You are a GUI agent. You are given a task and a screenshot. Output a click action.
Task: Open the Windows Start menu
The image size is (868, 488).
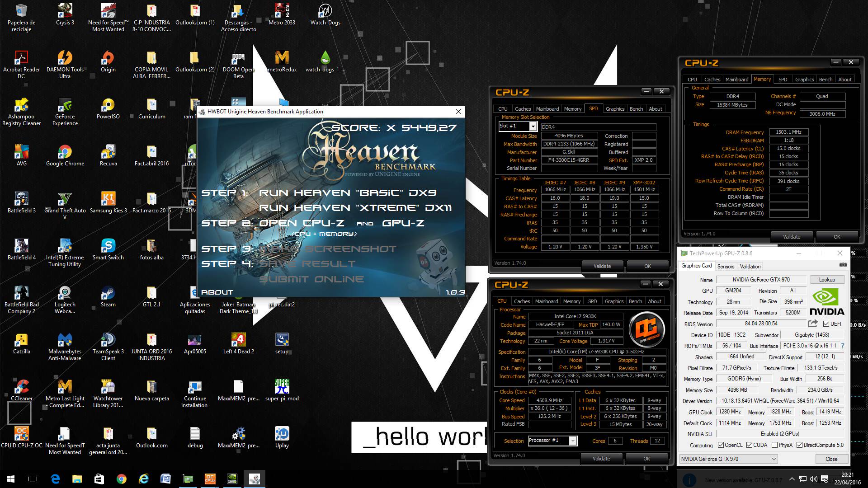click(x=11, y=479)
